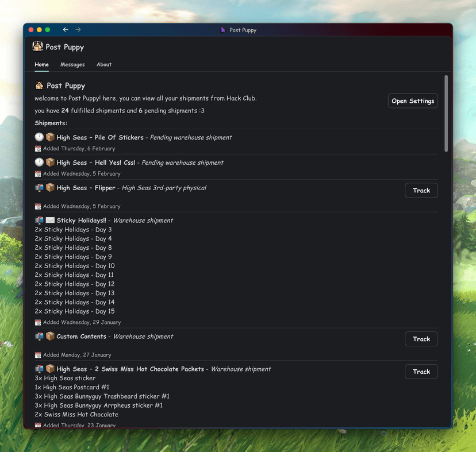The image size is (476, 452).
Task: Track the High Seas Flipper shipment
Action: point(421,190)
